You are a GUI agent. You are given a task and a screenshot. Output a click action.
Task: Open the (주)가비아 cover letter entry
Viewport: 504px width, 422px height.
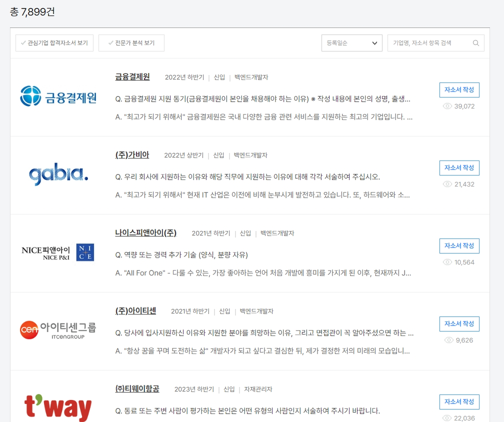[x=132, y=155]
